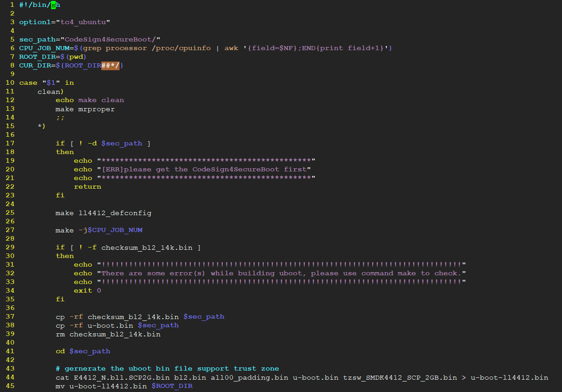562x392 pixels.
Task: Click "mv u-boot-ll4412.bin $ROOT_DIR" line
Action: (124, 386)
